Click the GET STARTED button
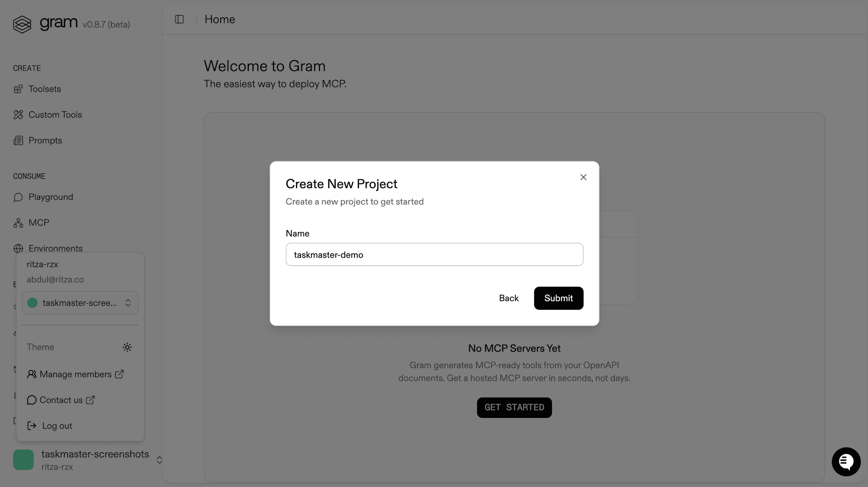The image size is (868, 487). coord(514,407)
